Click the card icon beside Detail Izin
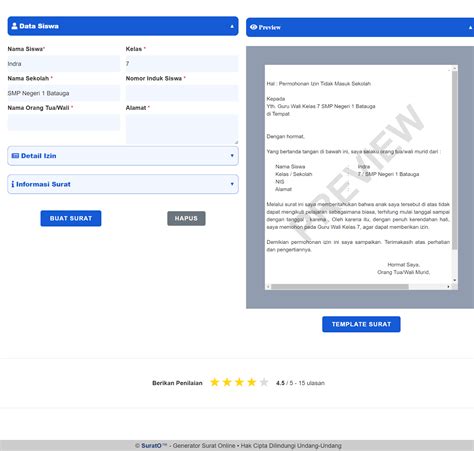Image resolution: width=474 pixels, height=451 pixels. pos(15,156)
